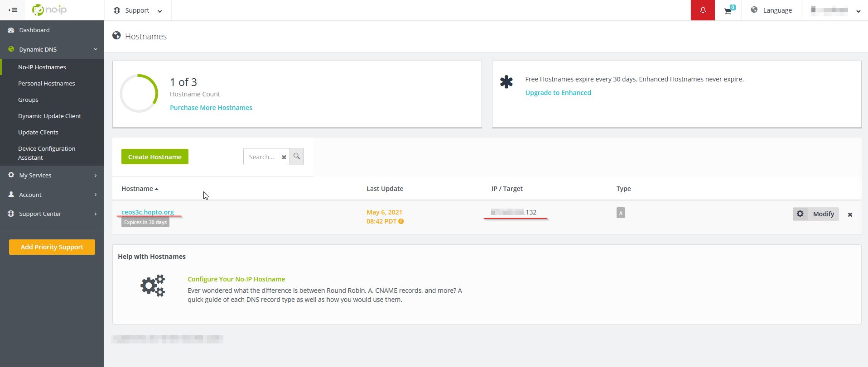Click the gears icon in help section
This screenshot has width=868, height=367.
tap(153, 286)
